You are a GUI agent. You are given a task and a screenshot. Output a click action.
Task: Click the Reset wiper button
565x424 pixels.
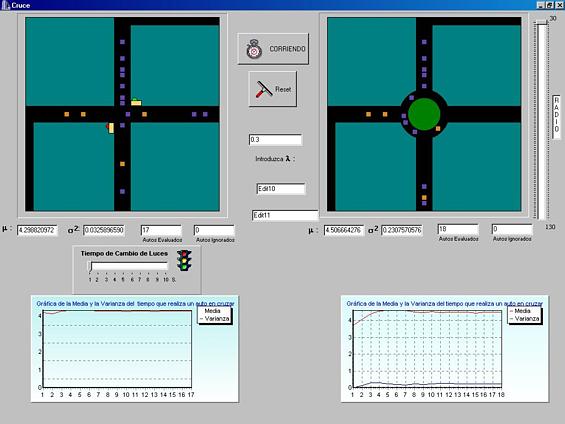(273, 89)
